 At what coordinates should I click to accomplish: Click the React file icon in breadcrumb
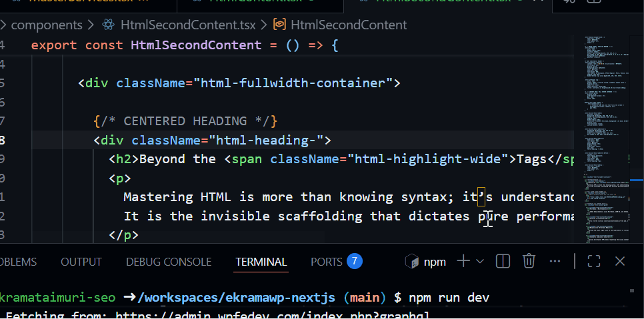click(x=109, y=25)
